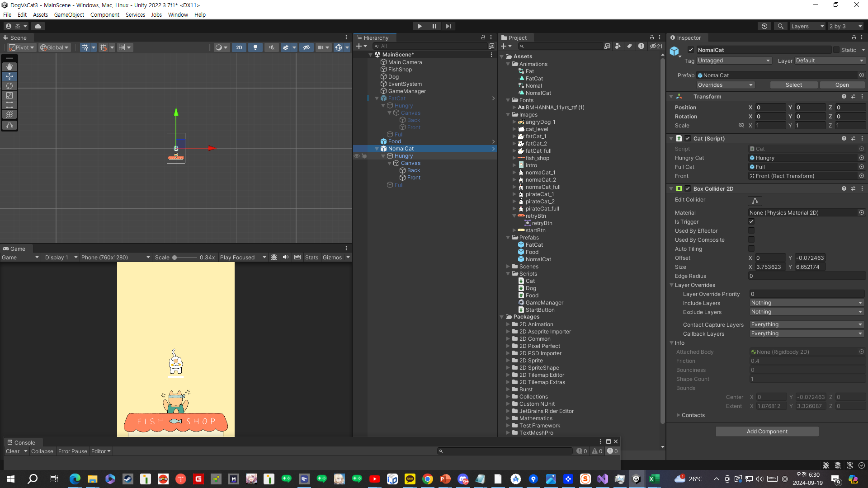
Task: Click the Edge Radius field
Action: coord(807,276)
